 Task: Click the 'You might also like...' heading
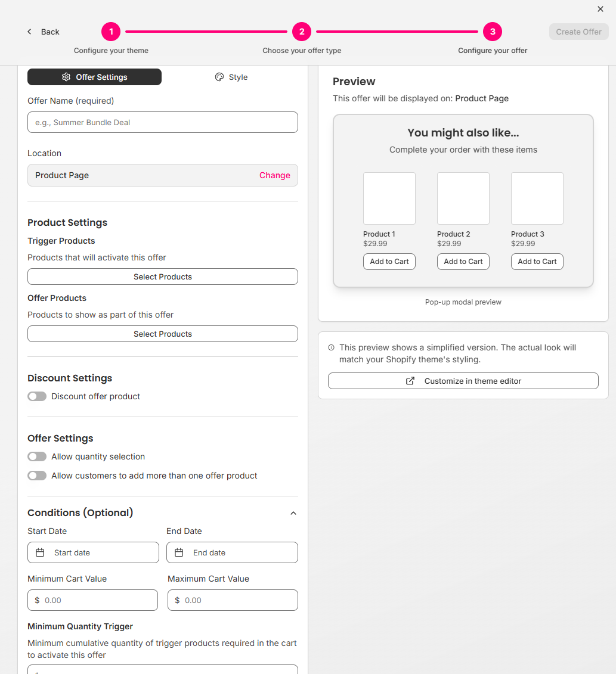click(463, 133)
